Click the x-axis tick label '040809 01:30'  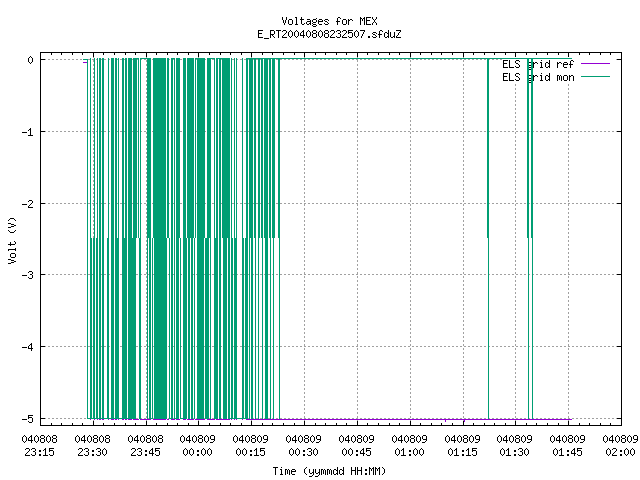click(x=515, y=446)
